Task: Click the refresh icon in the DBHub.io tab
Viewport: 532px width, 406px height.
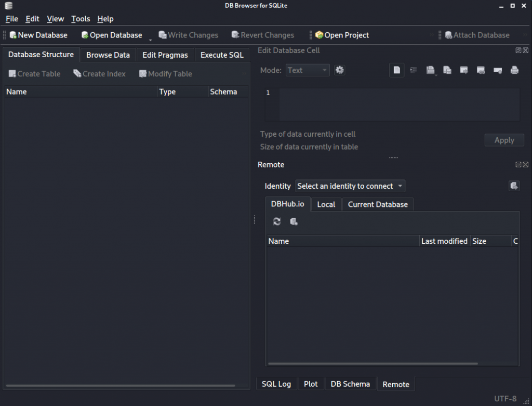Action: [x=277, y=221]
